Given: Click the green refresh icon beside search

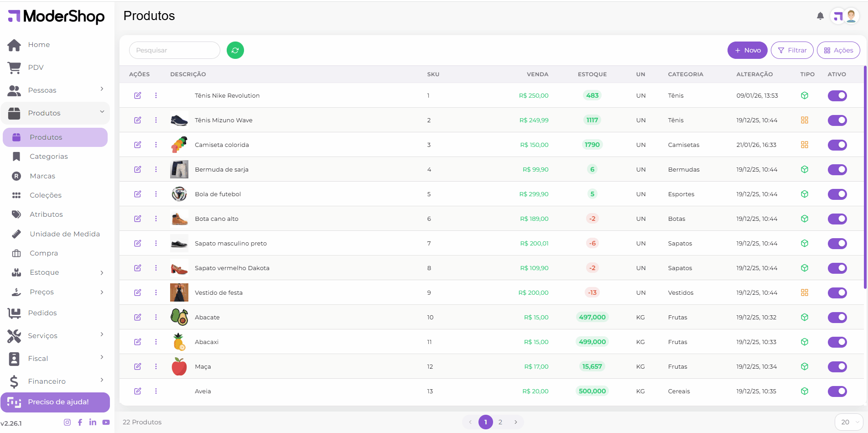Looking at the screenshot, I should 235,50.
